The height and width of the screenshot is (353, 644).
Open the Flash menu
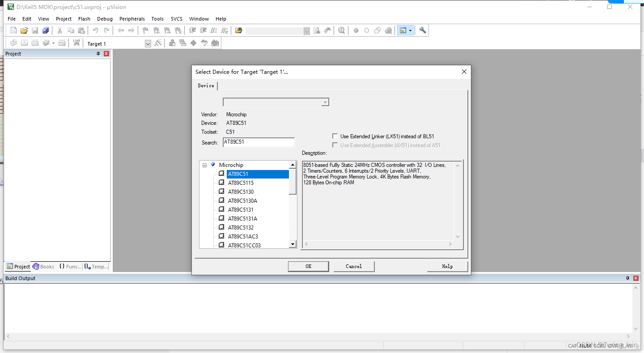(84, 19)
